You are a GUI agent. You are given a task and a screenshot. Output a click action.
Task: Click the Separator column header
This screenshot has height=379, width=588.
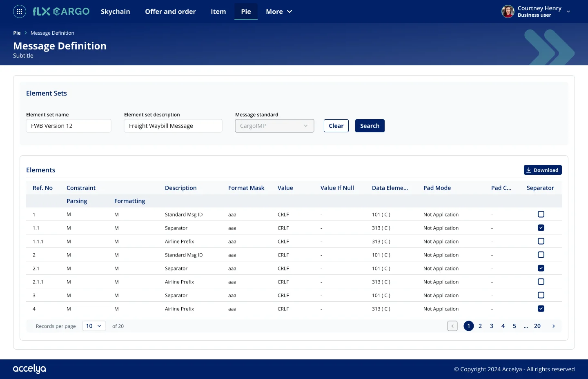540,188
